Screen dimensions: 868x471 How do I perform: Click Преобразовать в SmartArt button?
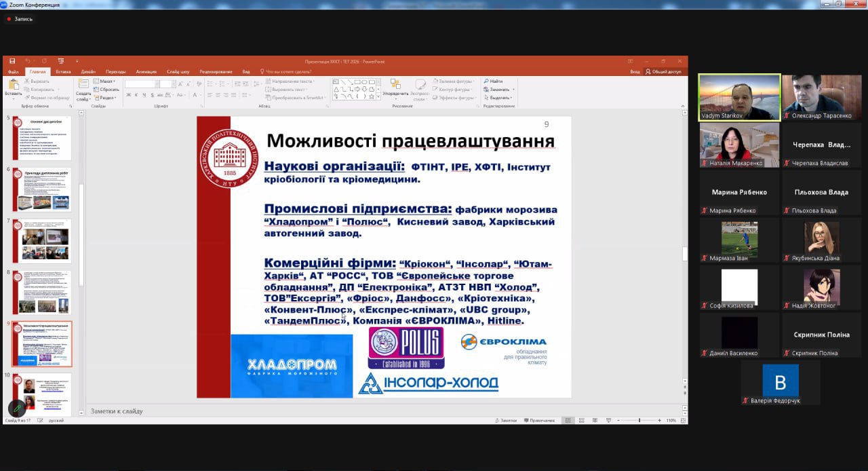(x=296, y=97)
